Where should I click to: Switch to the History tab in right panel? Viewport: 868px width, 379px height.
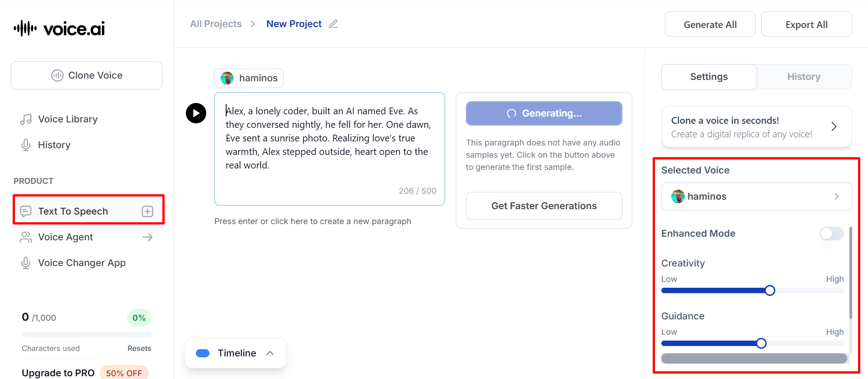tap(804, 77)
